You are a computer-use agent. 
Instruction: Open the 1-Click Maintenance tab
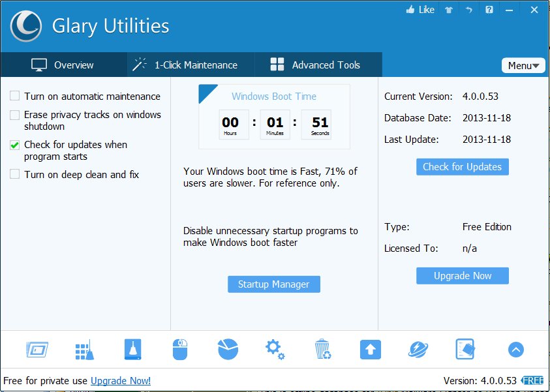[x=191, y=65]
